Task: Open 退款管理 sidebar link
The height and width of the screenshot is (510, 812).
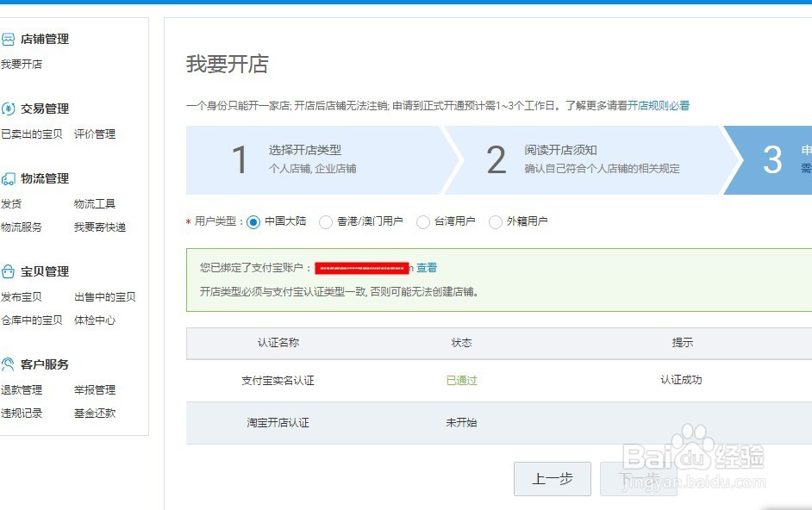Action: point(22,390)
